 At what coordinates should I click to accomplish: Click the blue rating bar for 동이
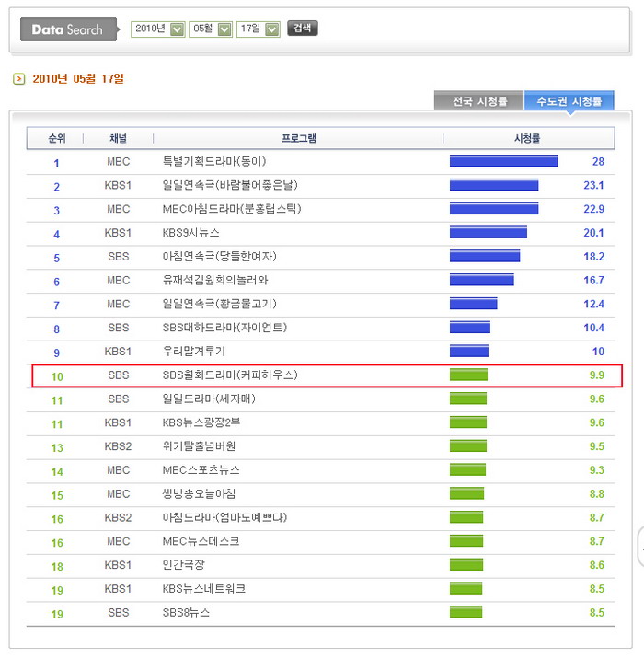coord(503,161)
